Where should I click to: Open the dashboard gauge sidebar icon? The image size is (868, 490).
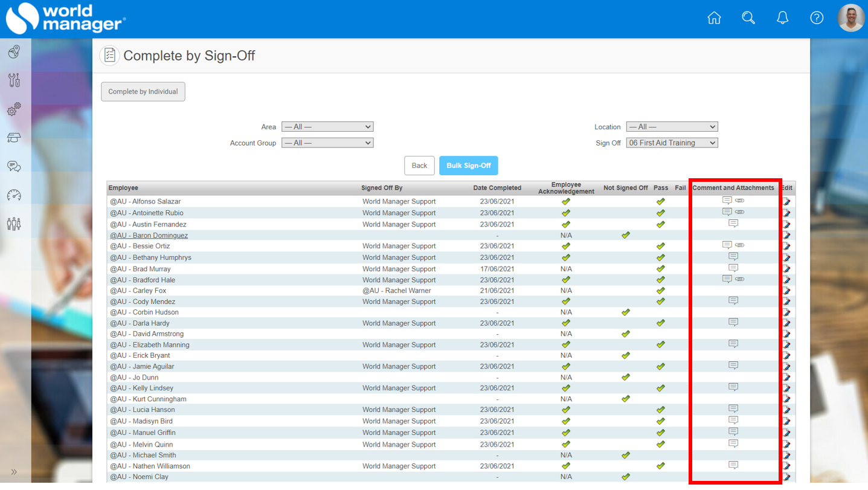click(x=14, y=195)
